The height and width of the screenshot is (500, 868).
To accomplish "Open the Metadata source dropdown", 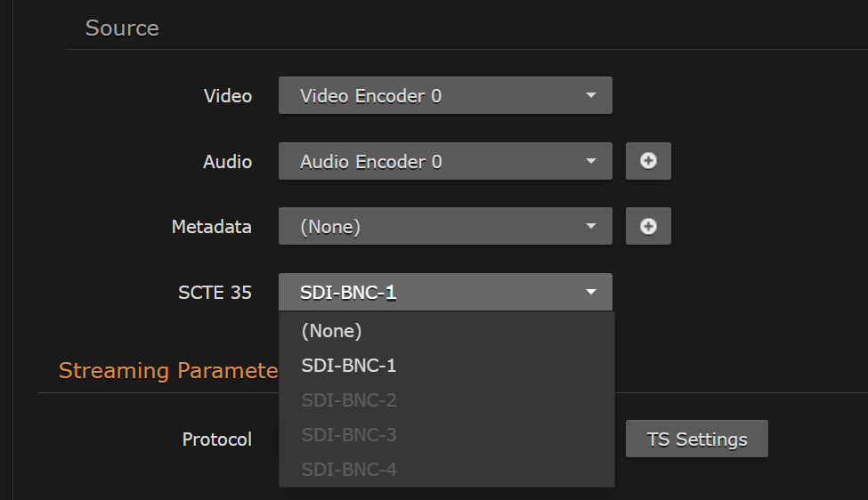I will (x=444, y=227).
